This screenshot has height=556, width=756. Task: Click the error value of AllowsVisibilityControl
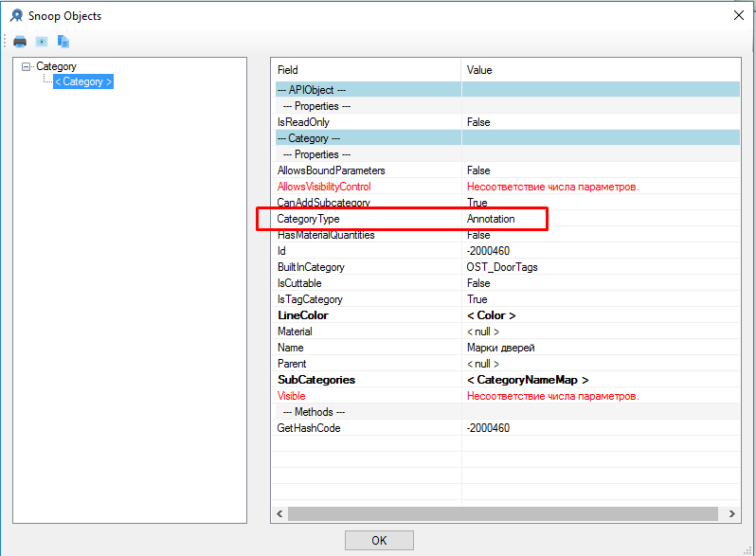[x=553, y=187]
